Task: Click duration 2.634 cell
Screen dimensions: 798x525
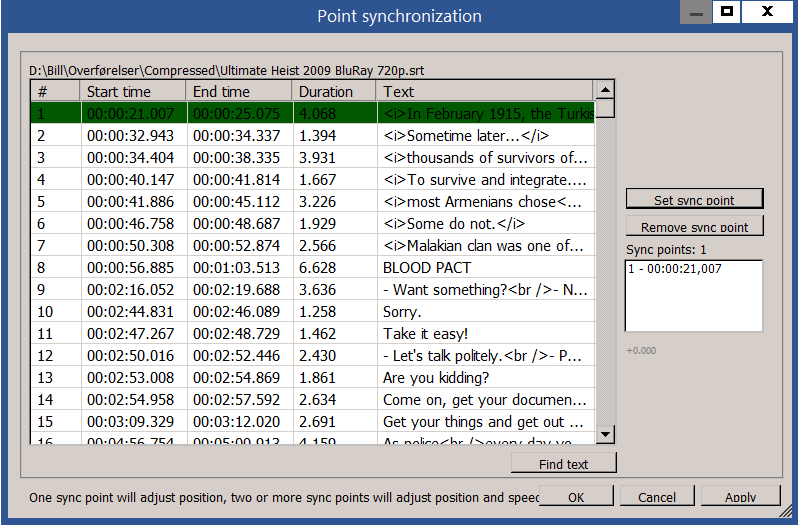Action: click(x=335, y=399)
